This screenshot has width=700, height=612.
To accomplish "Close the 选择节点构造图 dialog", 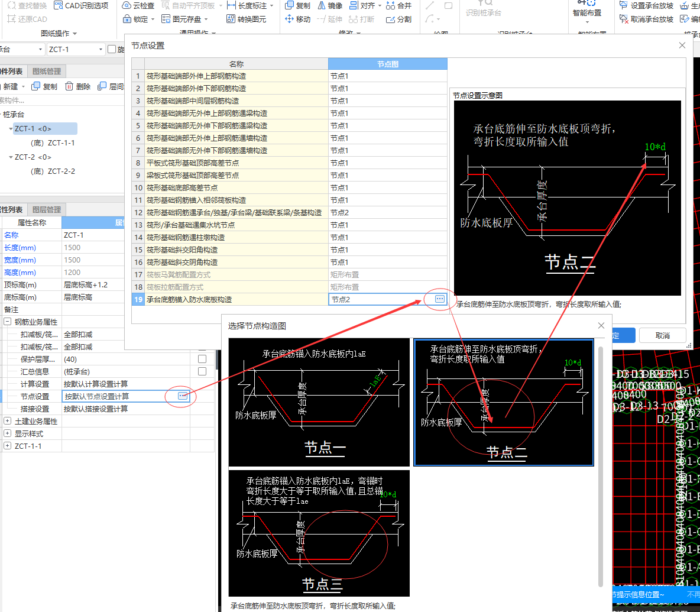I will [601, 325].
